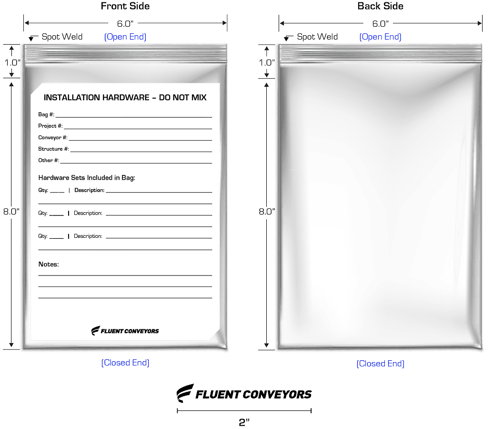This screenshot has width=504, height=429.
Task: Click 'Hardware Sets Included in Bag:' text
Action: pyautogui.click(x=87, y=177)
